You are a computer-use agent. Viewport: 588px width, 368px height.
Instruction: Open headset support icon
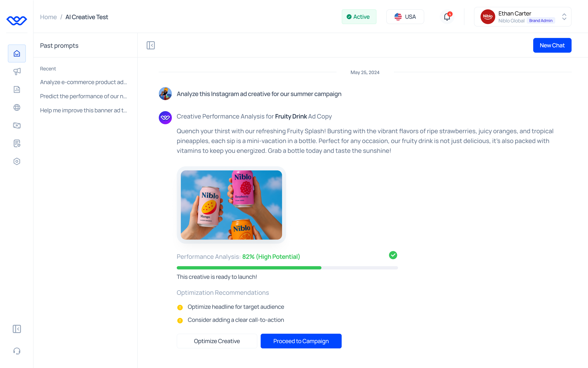[x=17, y=351]
